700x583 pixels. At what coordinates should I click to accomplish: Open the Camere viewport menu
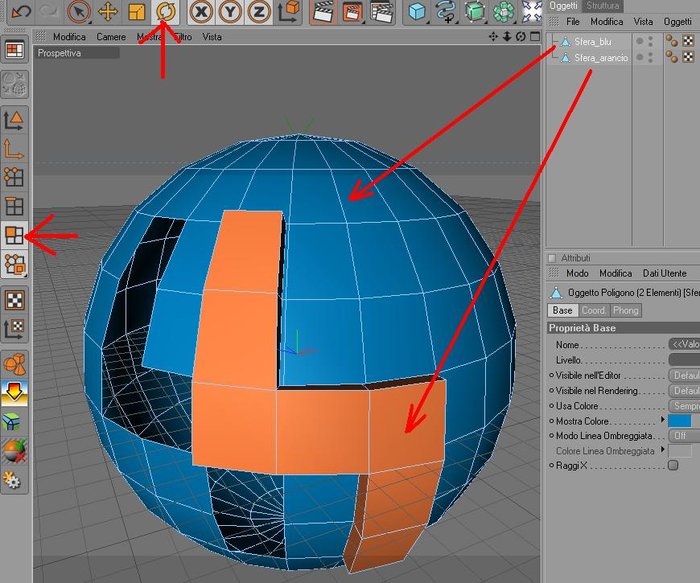point(111,37)
